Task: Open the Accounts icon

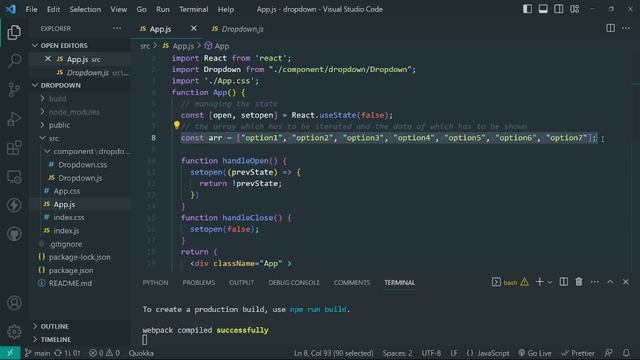Action: [x=14, y=303]
